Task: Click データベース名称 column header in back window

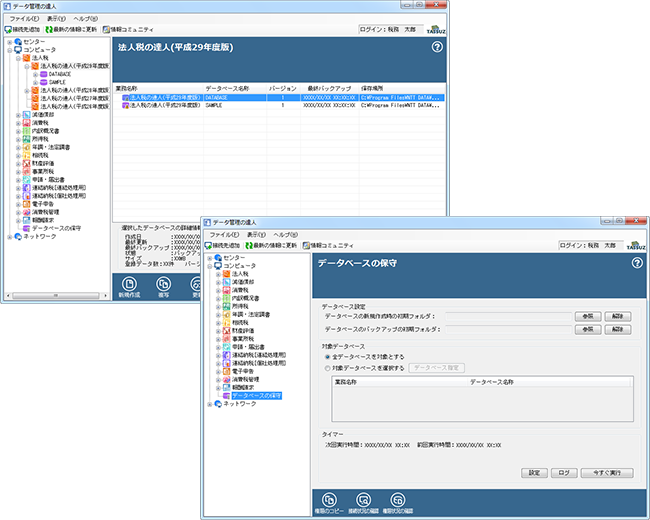Action: pos(235,88)
